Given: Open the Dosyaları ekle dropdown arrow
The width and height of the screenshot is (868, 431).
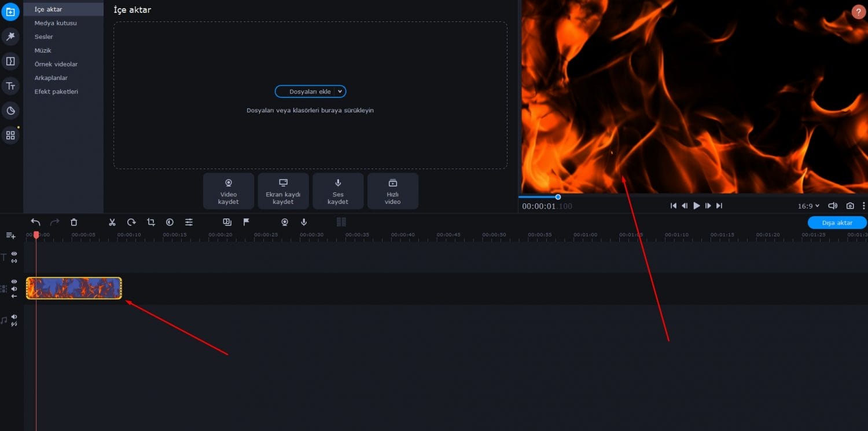Looking at the screenshot, I should coord(340,92).
